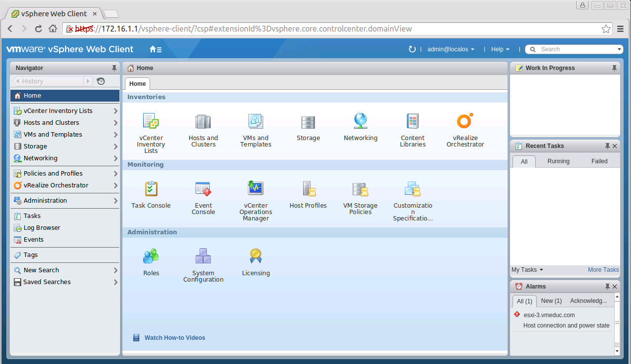Click the Recent Tasks pin icon

click(607, 146)
